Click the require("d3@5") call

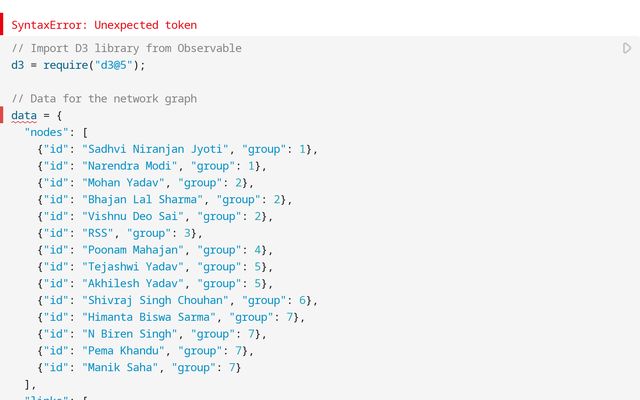click(x=94, y=65)
